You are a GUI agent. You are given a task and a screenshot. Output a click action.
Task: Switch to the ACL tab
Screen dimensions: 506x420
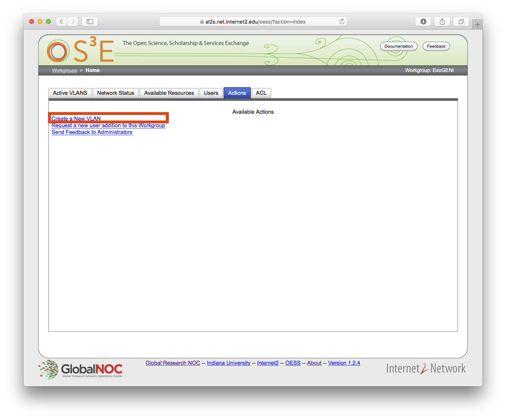pyautogui.click(x=261, y=93)
